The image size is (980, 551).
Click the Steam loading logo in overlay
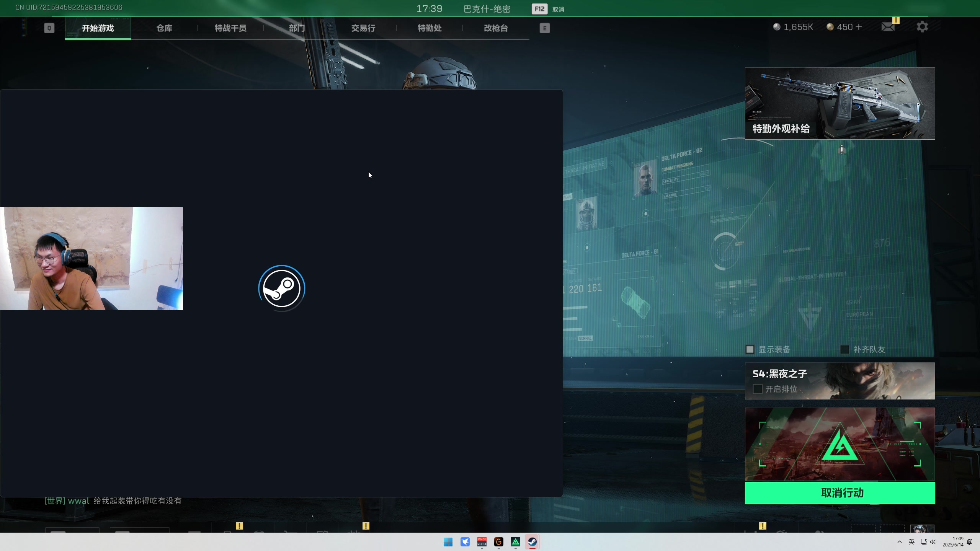(282, 288)
